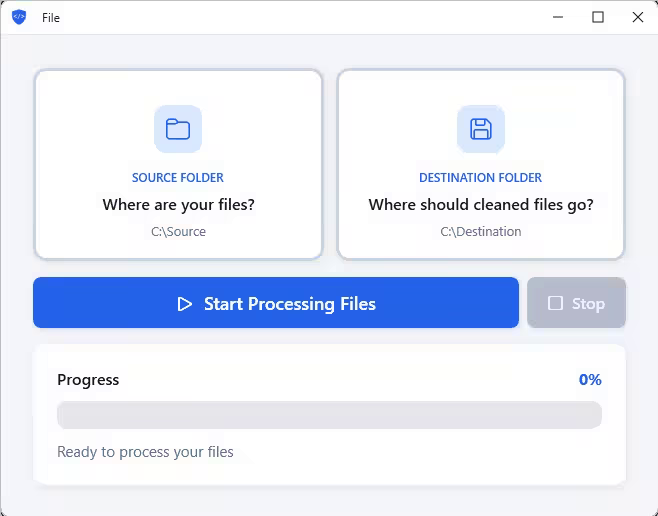Select the DESTINATION FOLDER heading
Screen dimensions: 658x516
(x=480, y=178)
